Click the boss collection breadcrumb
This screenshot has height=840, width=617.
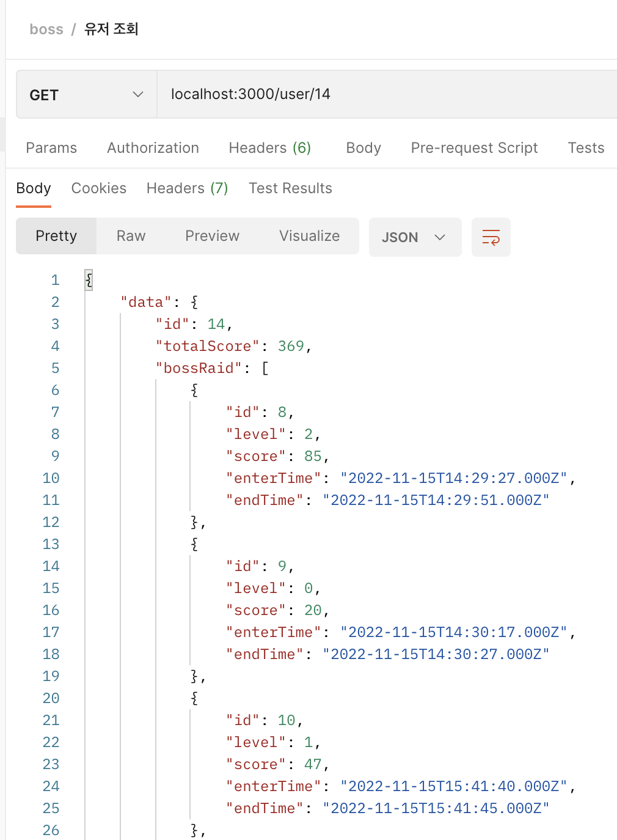coord(46,29)
